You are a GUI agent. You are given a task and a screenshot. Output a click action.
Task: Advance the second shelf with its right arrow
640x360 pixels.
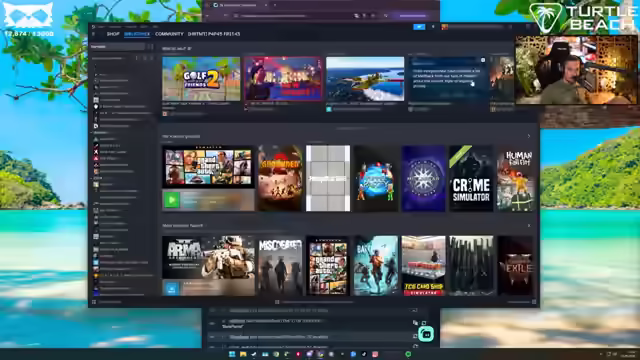(x=529, y=226)
